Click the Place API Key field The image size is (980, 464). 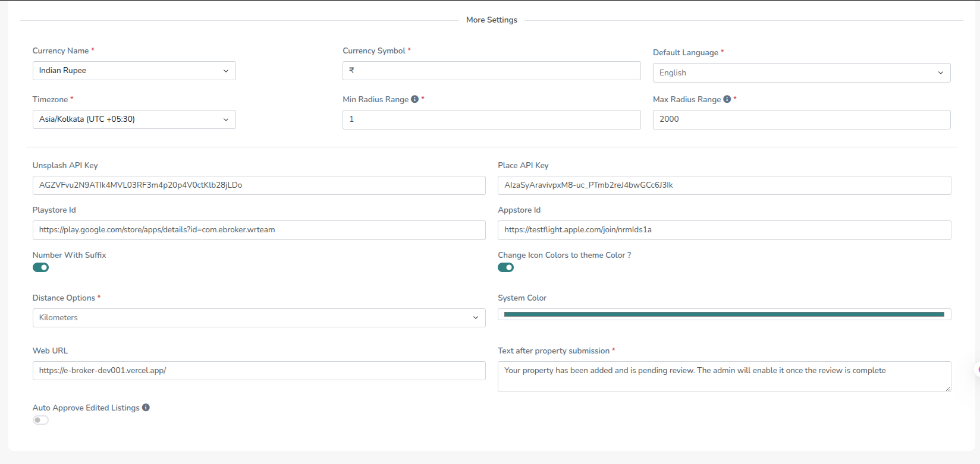pyautogui.click(x=724, y=185)
